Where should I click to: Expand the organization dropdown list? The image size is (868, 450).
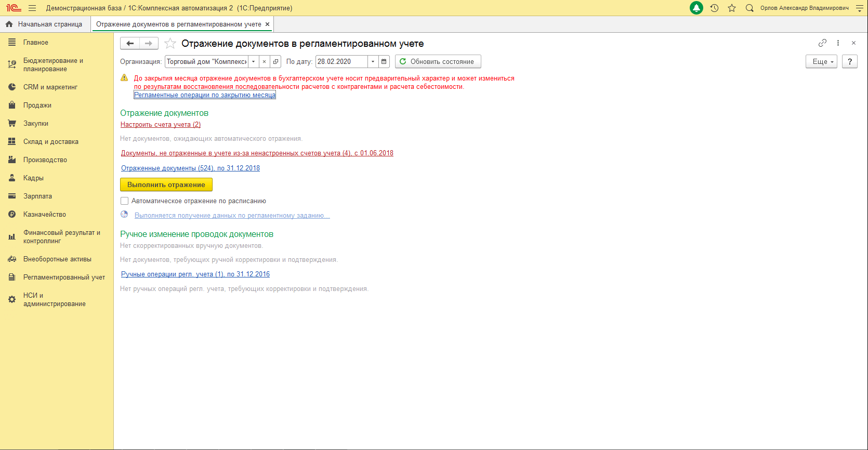coord(253,61)
